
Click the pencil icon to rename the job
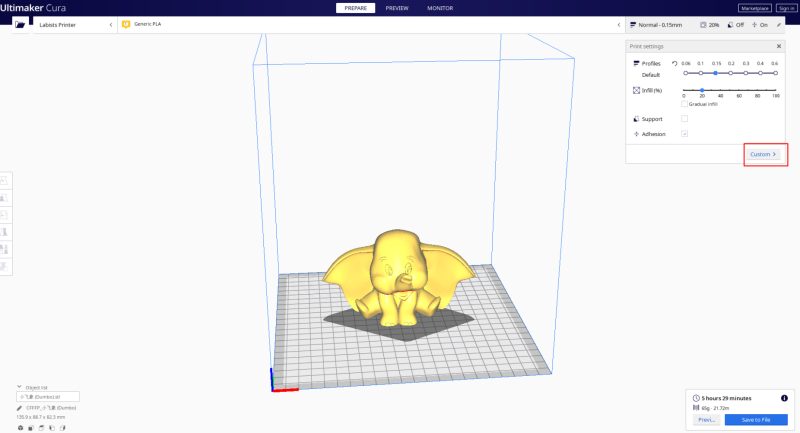pos(19,408)
